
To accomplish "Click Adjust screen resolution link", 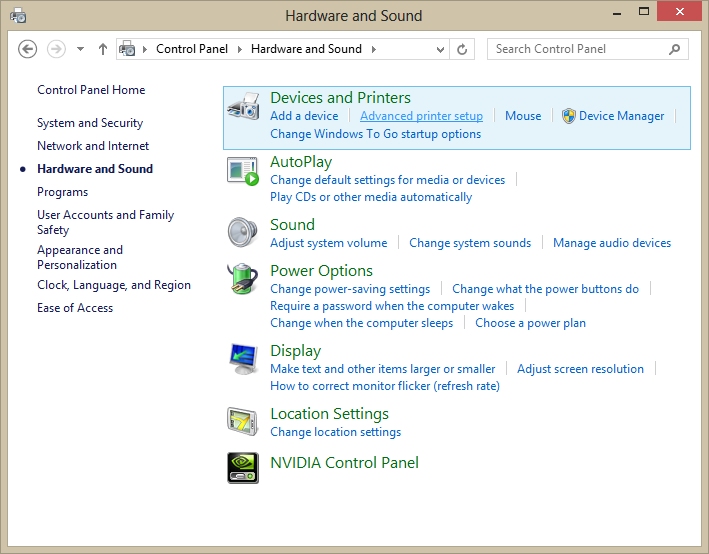I will tap(580, 369).
